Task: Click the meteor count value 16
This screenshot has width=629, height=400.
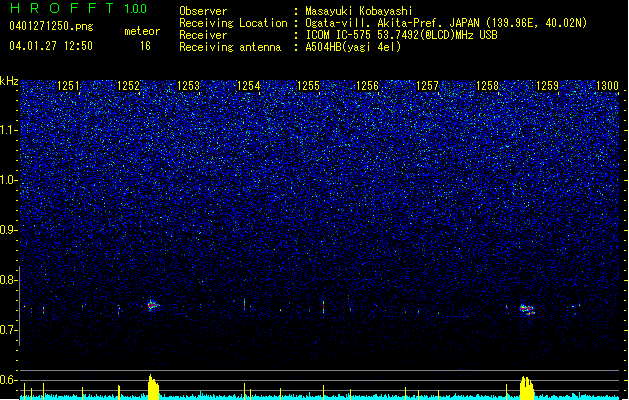Action: [145, 46]
